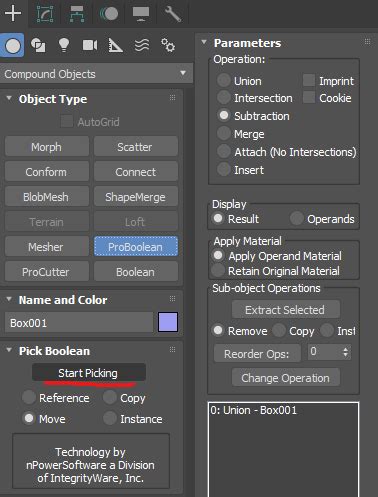
Task: Enable the AutoGrid checkbox
Action: 67,121
